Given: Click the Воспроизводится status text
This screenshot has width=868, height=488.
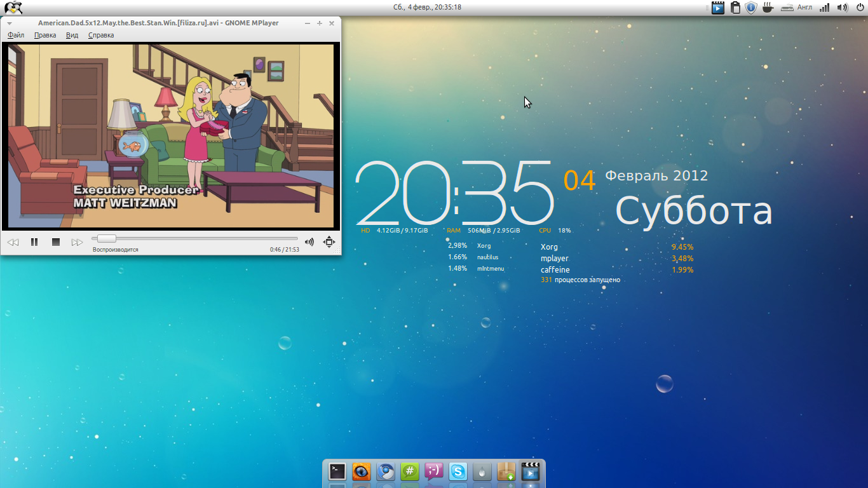Looking at the screenshot, I should click(x=116, y=250).
